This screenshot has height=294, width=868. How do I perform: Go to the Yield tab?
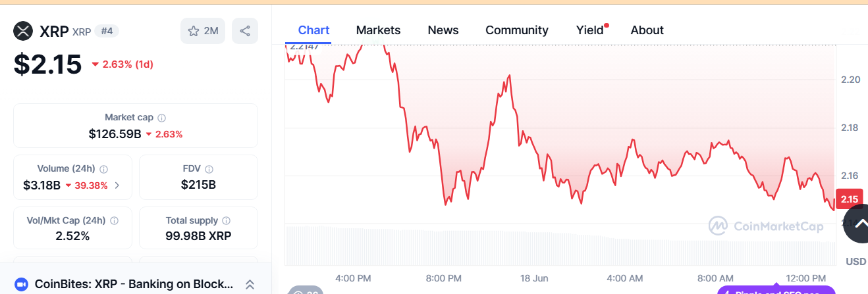[x=589, y=30]
